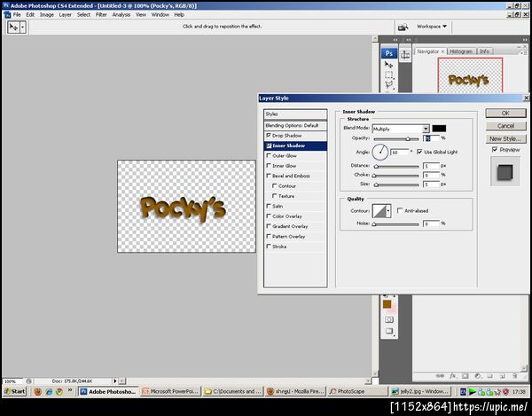
Task: Open the collapsed panel icon beside the toolbox
Action: click(405, 55)
